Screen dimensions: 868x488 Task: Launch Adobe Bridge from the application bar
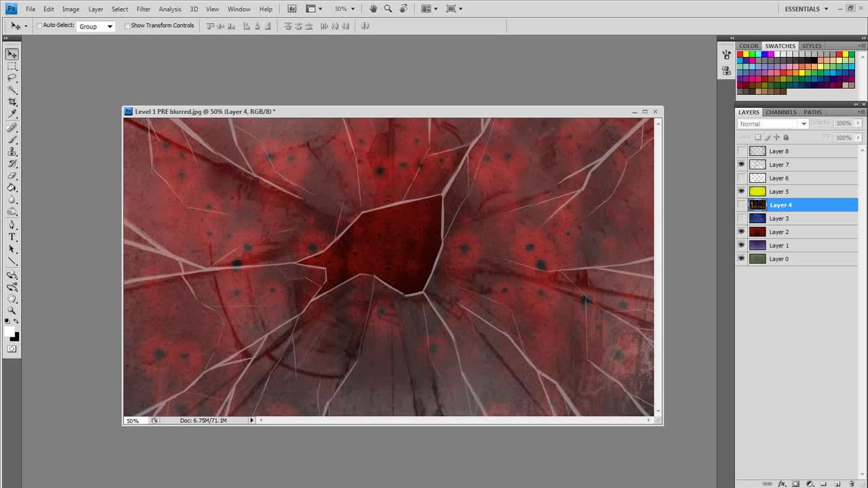click(x=292, y=9)
